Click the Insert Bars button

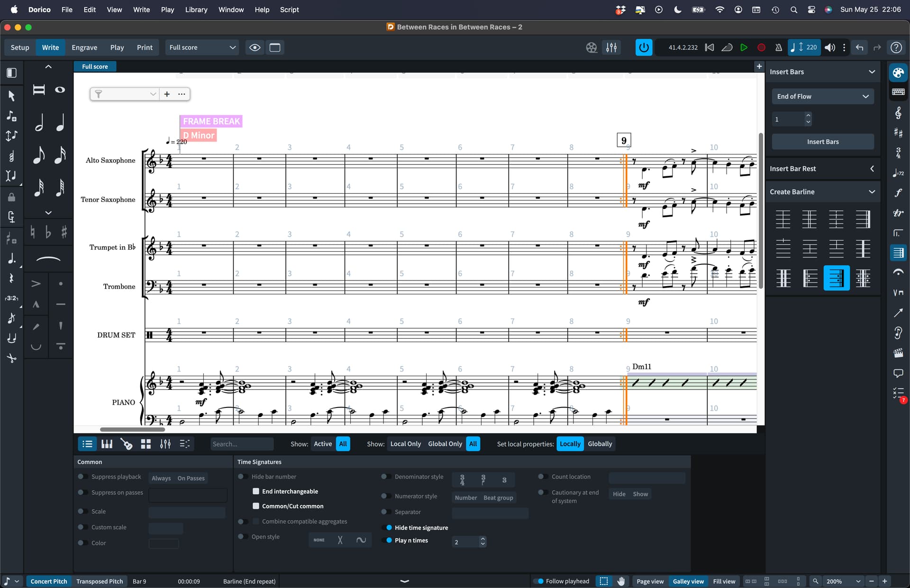pyautogui.click(x=822, y=142)
